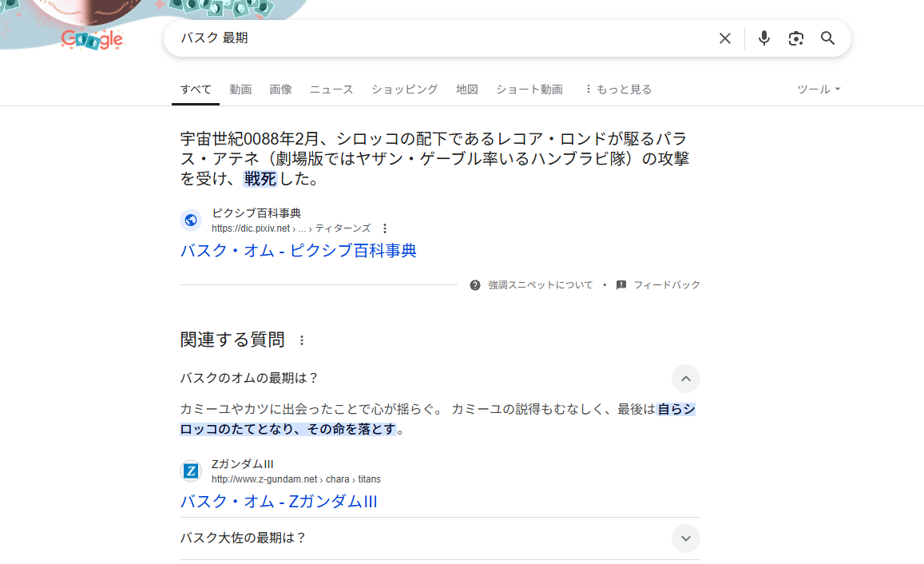Click highlighted word 戦死 in snippet
This screenshot has height=564, width=924.
[260, 179]
